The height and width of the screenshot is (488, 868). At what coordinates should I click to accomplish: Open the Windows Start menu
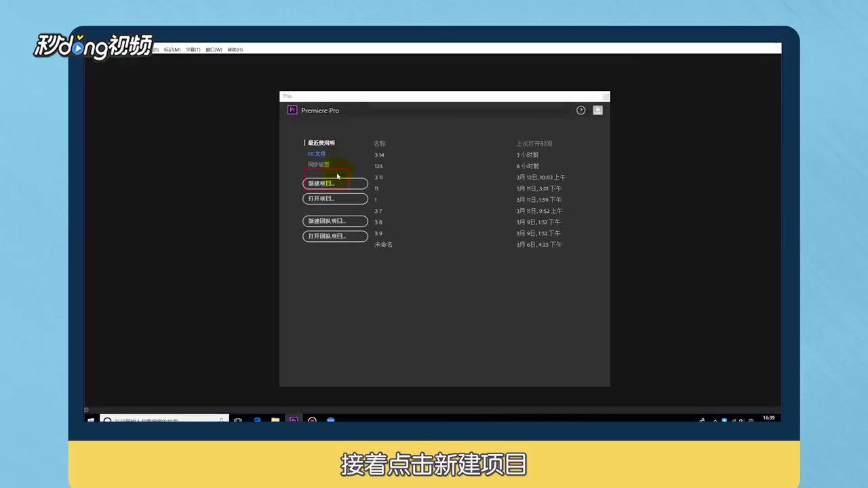point(91,420)
